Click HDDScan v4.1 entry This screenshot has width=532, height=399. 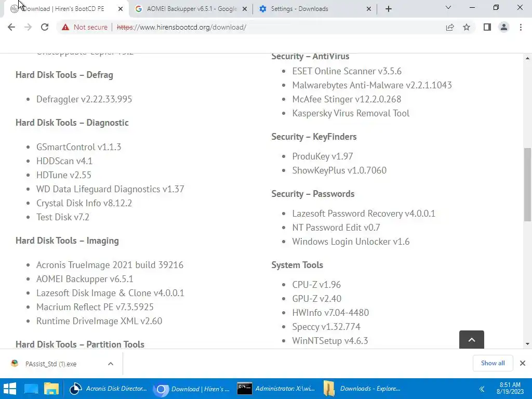click(x=64, y=161)
